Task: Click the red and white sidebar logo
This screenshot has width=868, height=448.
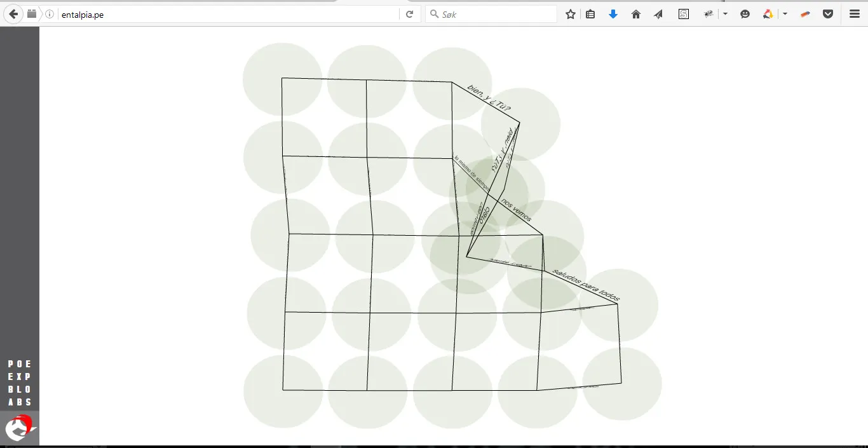Action: 19,427
